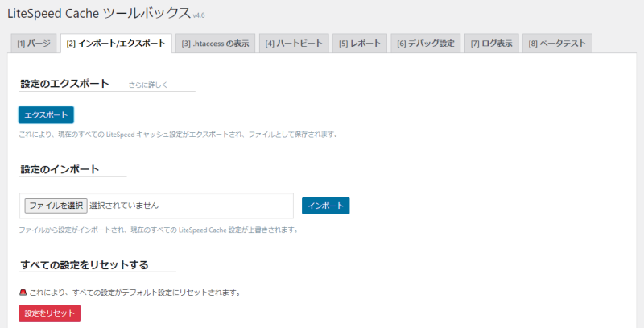Viewport: 644px width, 328px height.
Task: Open the [5] レポート tab
Action: tap(360, 44)
